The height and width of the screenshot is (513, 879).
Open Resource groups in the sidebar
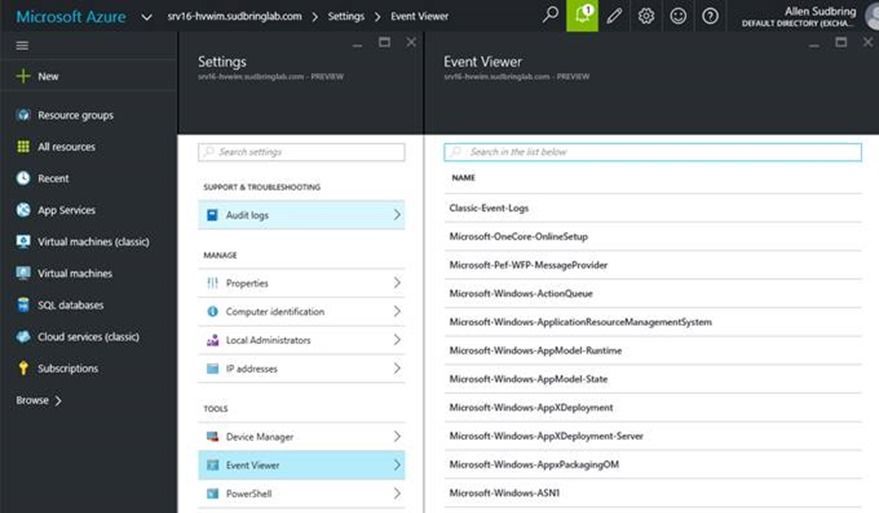(75, 115)
